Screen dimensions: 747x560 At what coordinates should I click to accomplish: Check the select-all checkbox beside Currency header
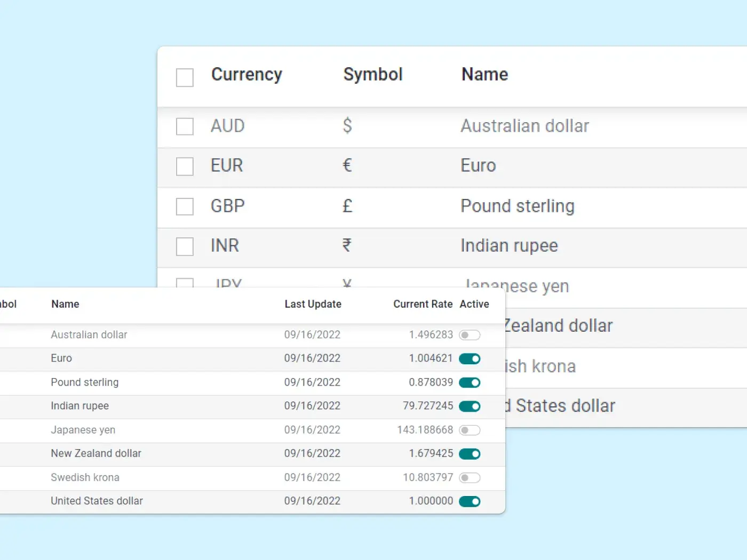pos(185,77)
